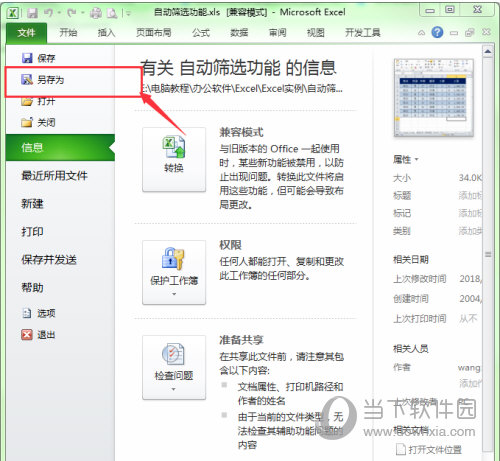Open the 保护工作簿 dropdown button
The width and height of the screenshot is (500, 461).
click(174, 272)
